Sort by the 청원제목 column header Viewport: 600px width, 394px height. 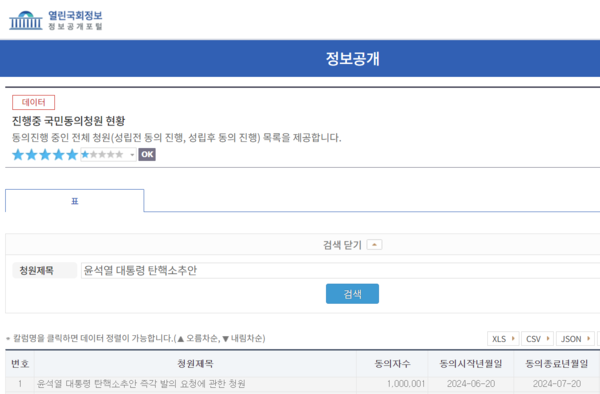point(195,363)
